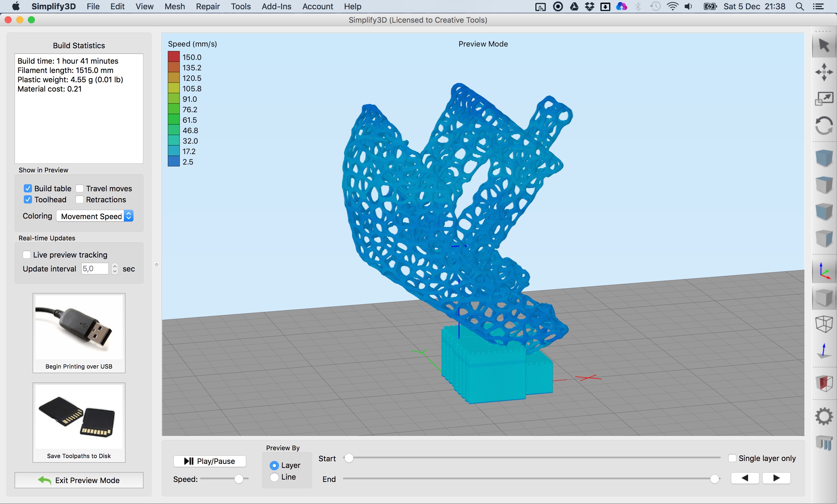Toggle wireframe rendering icon
The width and height of the screenshot is (837, 504).
(824, 324)
